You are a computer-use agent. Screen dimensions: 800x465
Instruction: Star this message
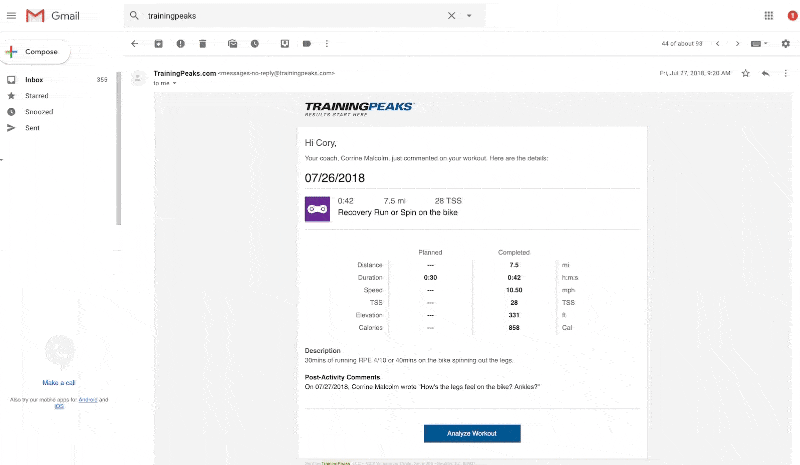pyautogui.click(x=745, y=74)
